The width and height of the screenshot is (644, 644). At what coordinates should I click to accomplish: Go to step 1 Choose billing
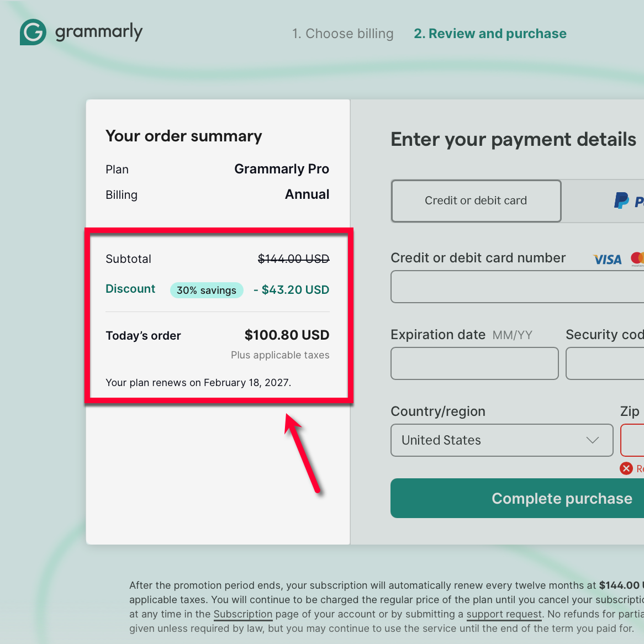342,34
